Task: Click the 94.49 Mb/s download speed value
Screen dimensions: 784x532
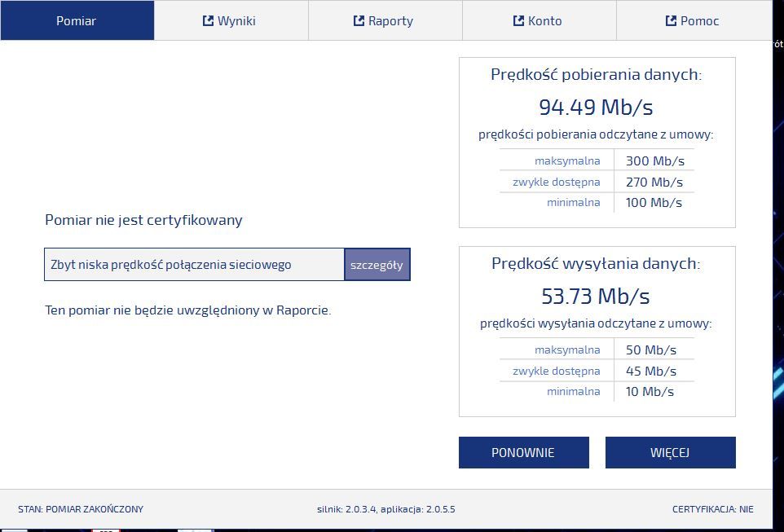Action: pyautogui.click(x=596, y=107)
